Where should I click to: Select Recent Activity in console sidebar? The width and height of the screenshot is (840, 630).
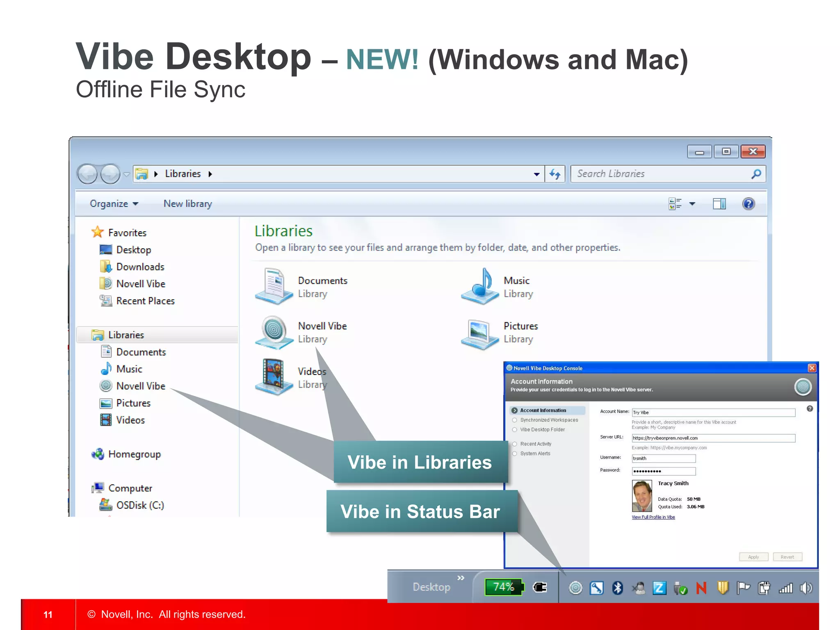[532, 444]
